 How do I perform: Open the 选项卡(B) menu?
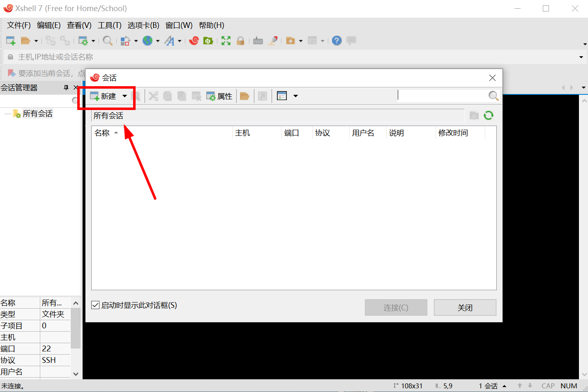tap(143, 25)
